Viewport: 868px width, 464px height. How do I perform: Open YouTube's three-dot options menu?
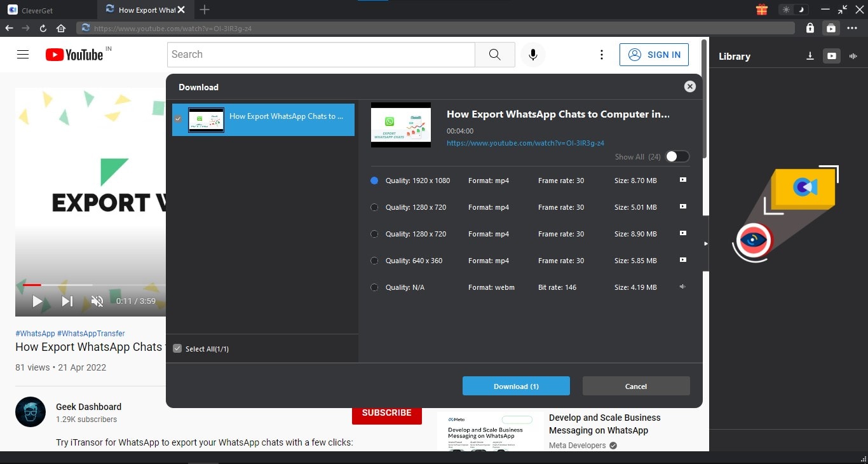(x=602, y=55)
